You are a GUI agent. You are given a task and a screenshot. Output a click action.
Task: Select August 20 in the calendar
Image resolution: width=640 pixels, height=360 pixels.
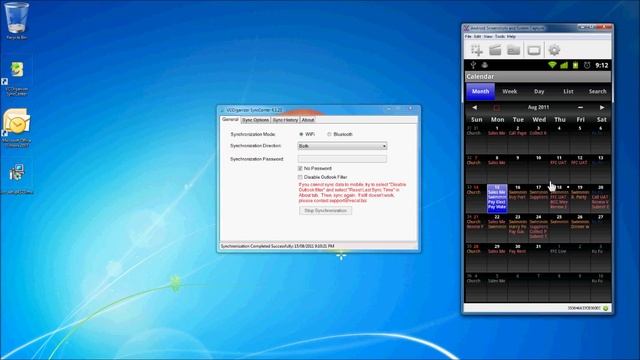(x=600, y=198)
